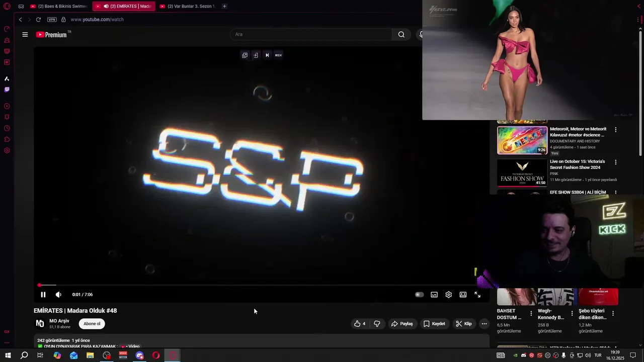Click the RGX video overlay button
Screen dimensions: 644x362
[278, 55]
